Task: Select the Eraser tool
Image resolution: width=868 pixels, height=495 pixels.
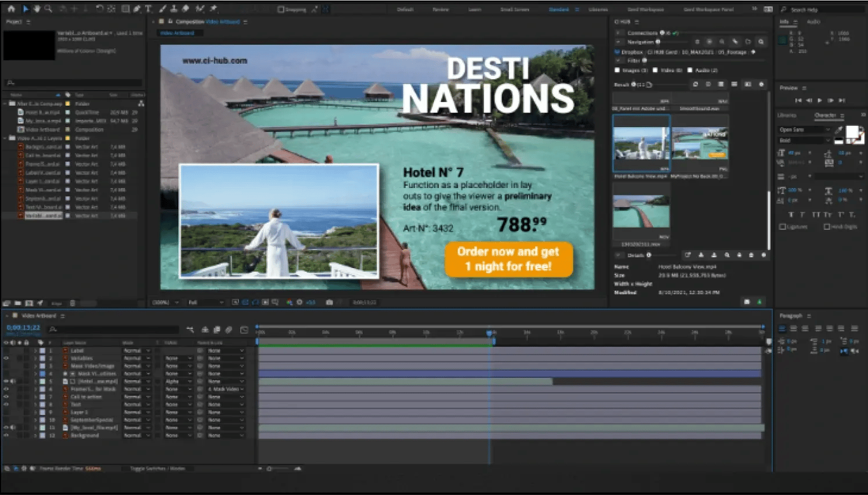Action: click(x=186, y=9)
